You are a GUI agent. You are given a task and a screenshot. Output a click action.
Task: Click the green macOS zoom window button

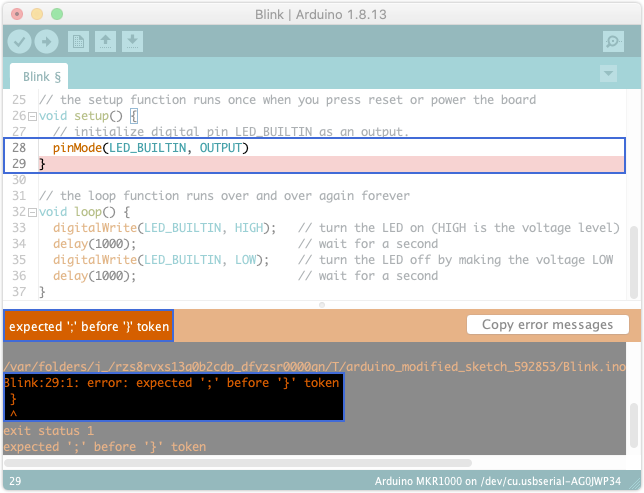pyautogui.click(x=57, y=14)
